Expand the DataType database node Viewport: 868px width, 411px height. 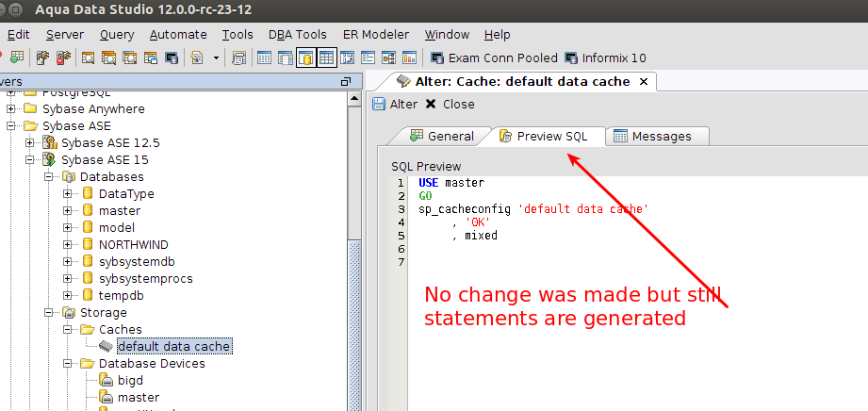tap(67, 194)
